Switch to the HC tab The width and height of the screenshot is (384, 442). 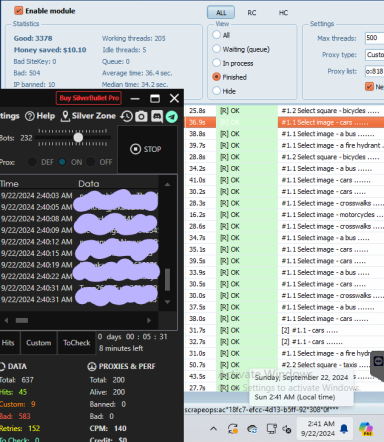pos(283,13)
